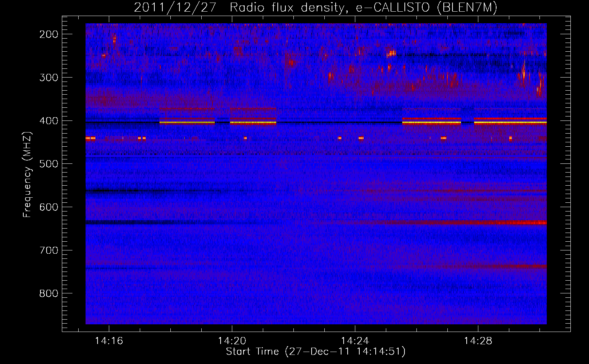Click the 14:20 time tick label

pyautogui.click(x=232, y=341)
